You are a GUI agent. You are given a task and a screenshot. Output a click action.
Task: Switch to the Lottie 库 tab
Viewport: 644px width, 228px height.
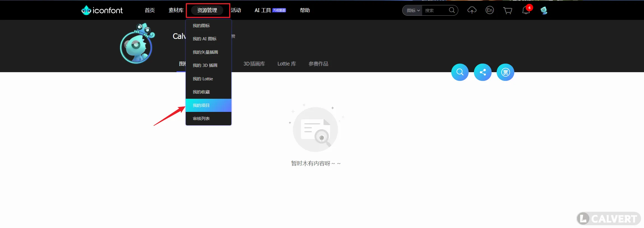click(x=287, y=64)
